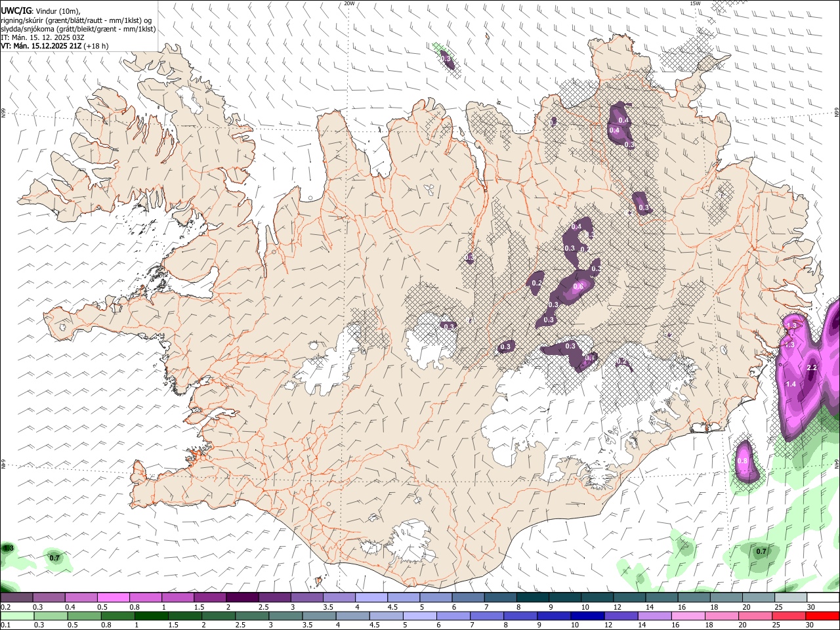
Task: Select the 'rigning/skúrir' legend description line
Action: click(x=76, y=20)
